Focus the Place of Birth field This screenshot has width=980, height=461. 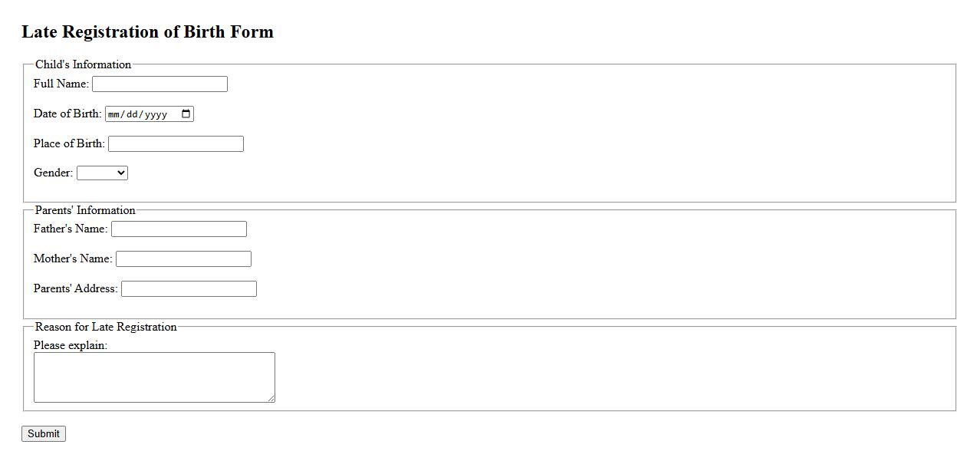pos(176,144)
